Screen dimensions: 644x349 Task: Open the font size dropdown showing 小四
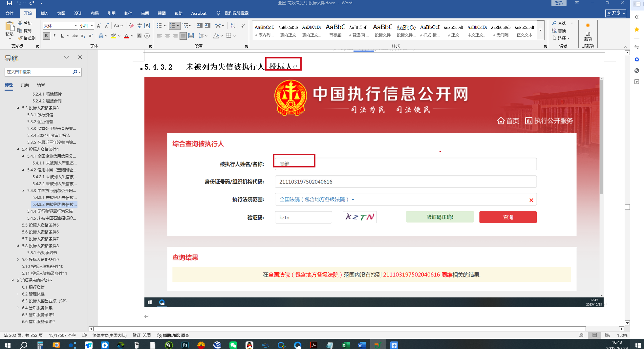point(92,26)
